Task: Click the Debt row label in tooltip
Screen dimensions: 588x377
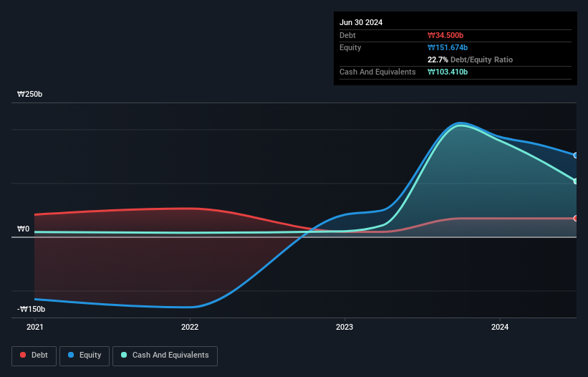Action: pyautogui.click(x=347, y=35)
